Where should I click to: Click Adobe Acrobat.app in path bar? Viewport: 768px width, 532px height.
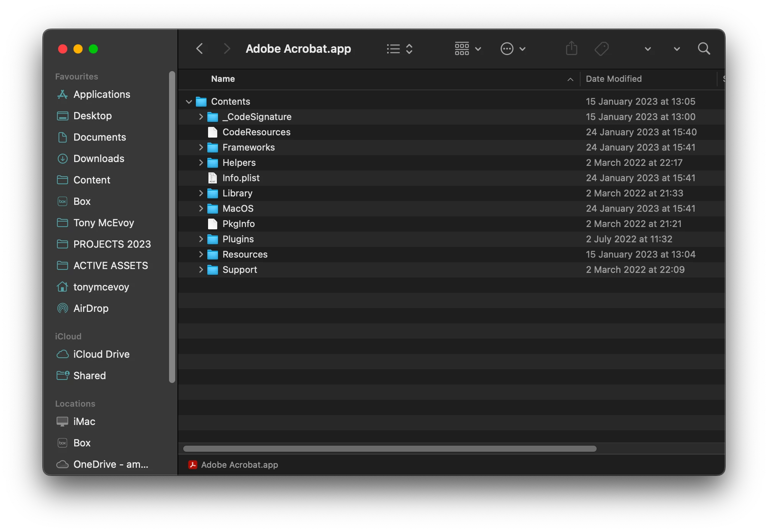tap(239, 465)
